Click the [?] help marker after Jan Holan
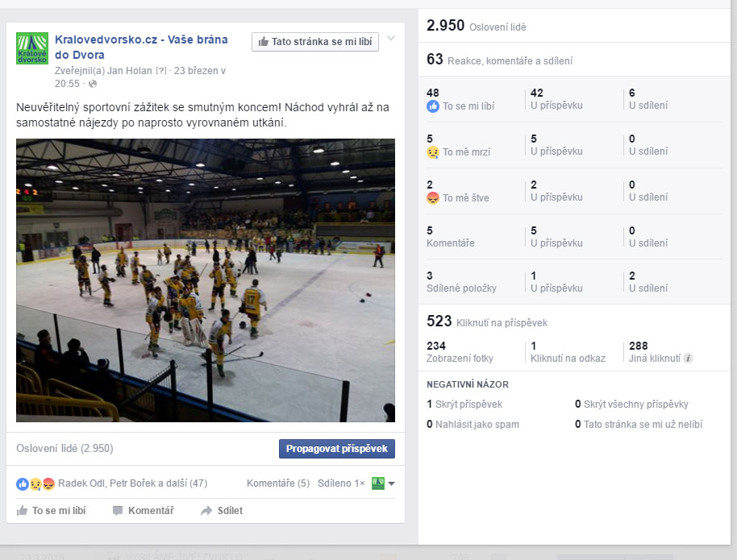The width and height of the screenshot is (737, 560). [161, 71]
